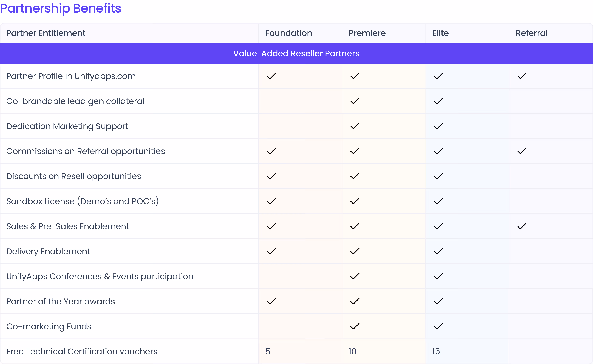The image size is (593, 364).
Task: Select the Premiere column header
Action: (x=367, y=33)
